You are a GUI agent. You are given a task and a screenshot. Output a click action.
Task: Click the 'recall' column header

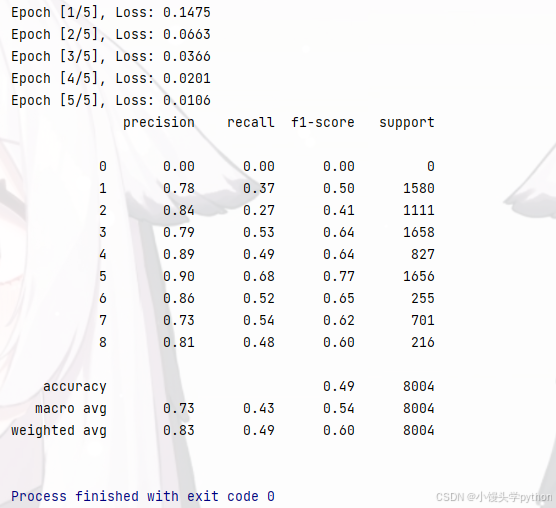pyautogui.click(x=251, y=123)
